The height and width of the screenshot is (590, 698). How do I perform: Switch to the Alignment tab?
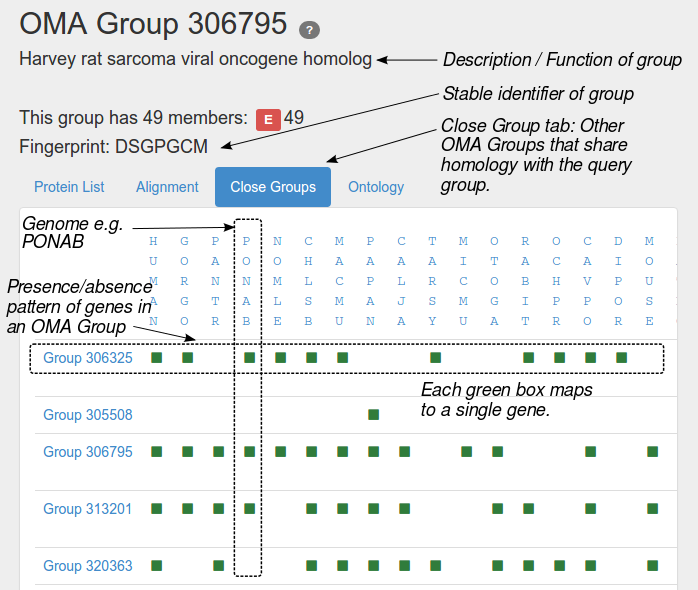click(167, 187)
